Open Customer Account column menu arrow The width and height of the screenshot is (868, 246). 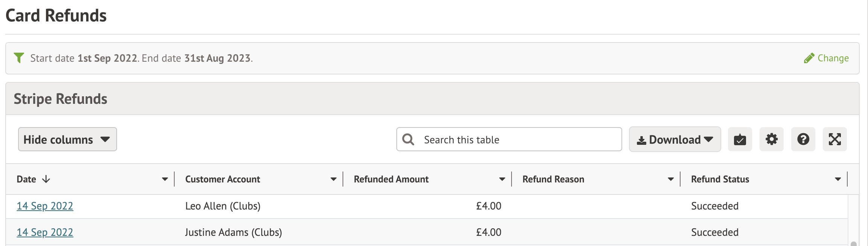(x=333, y=179)
